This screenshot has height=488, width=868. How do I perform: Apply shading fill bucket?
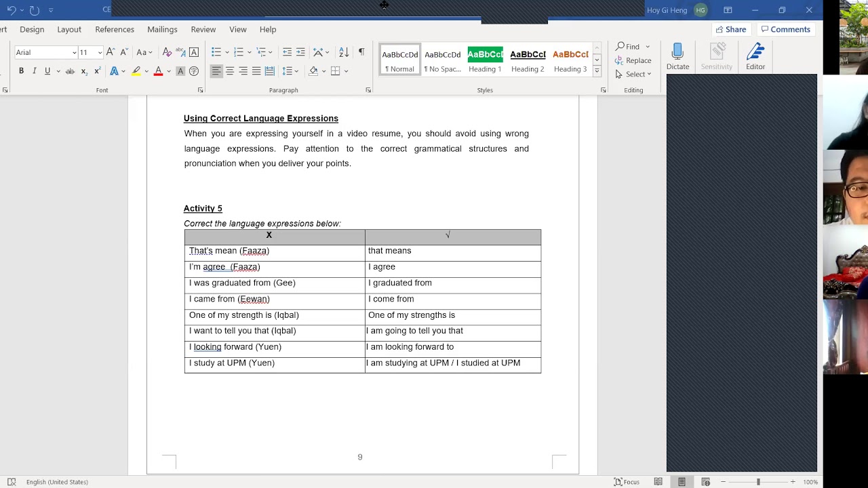tap(313, 71)
